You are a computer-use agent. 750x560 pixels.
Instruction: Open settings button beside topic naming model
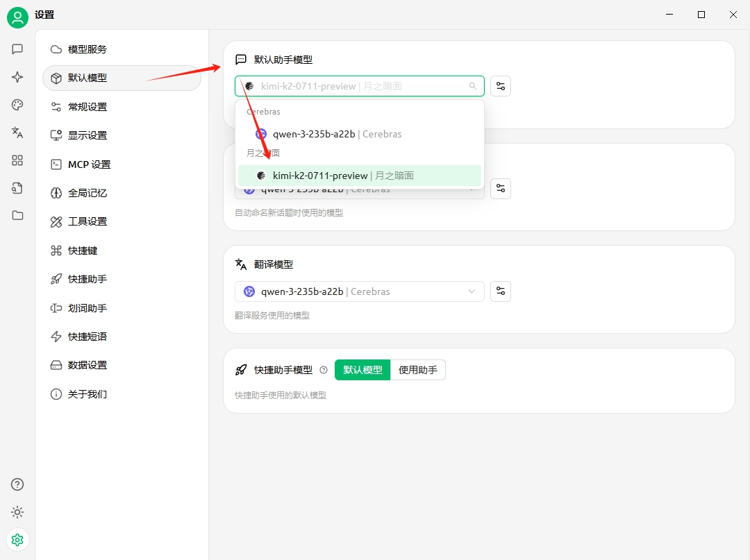pyautogui.click(x=501, y=189)
